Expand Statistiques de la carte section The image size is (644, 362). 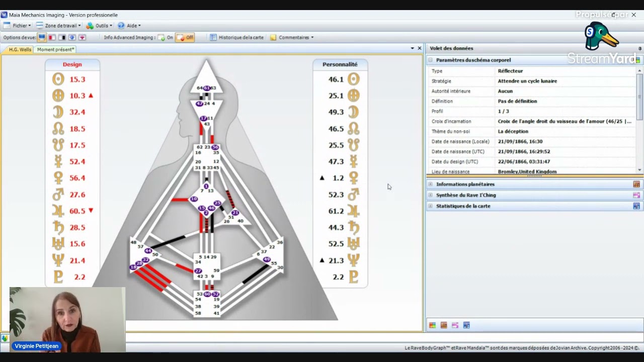[430, 206]
